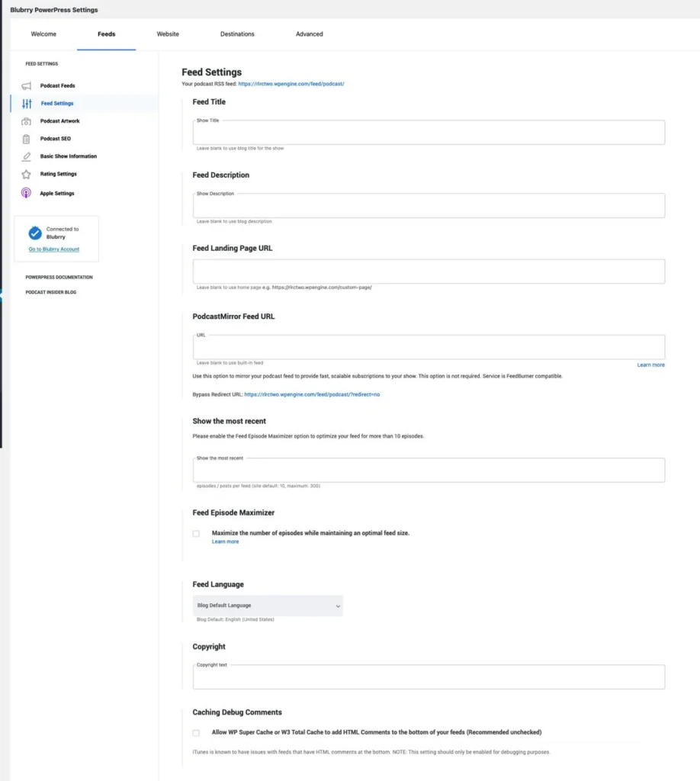700x781 pixels.
Task: Open Podcast Artwork settings
Action: click(x=59, y=121)
